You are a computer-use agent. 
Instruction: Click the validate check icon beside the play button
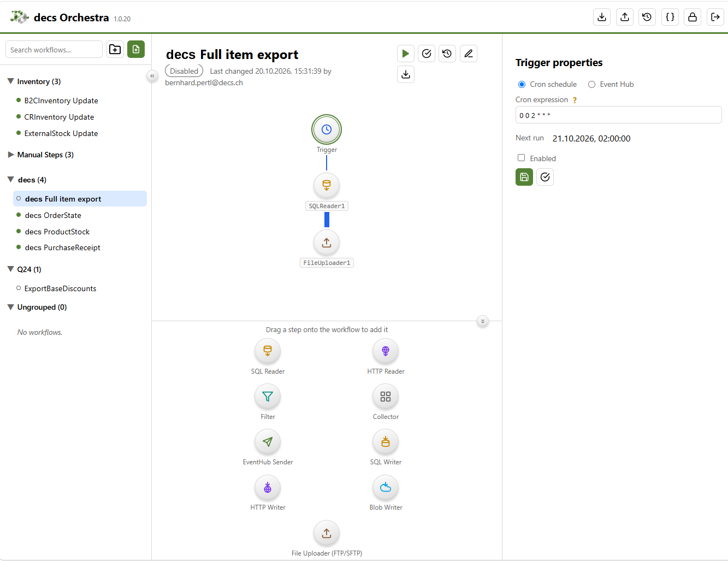click(x=427, y=54)
